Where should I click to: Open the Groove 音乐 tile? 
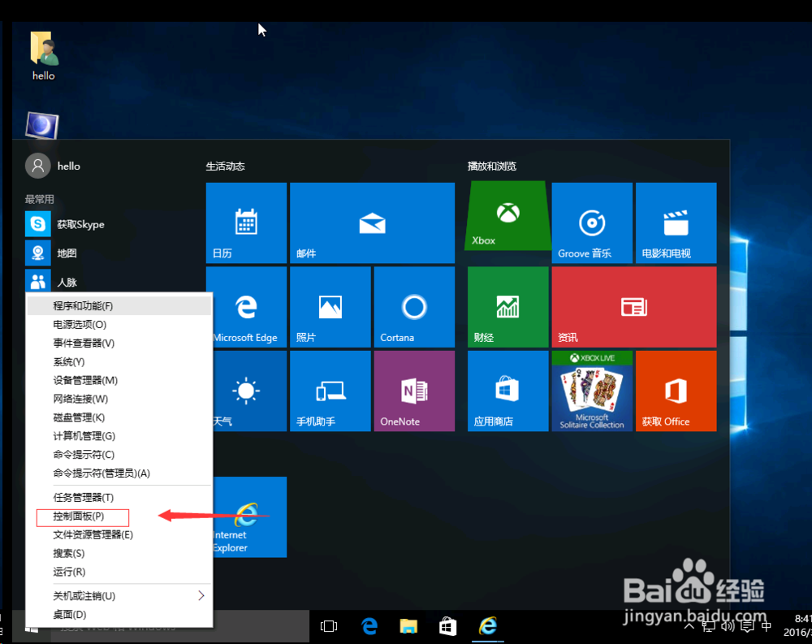tap(592, 223)
